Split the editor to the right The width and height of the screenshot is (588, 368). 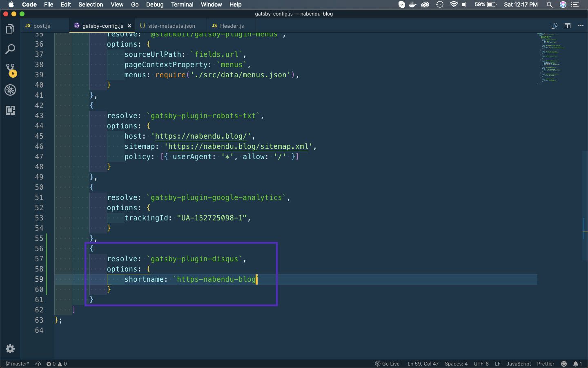click(568, 26)
